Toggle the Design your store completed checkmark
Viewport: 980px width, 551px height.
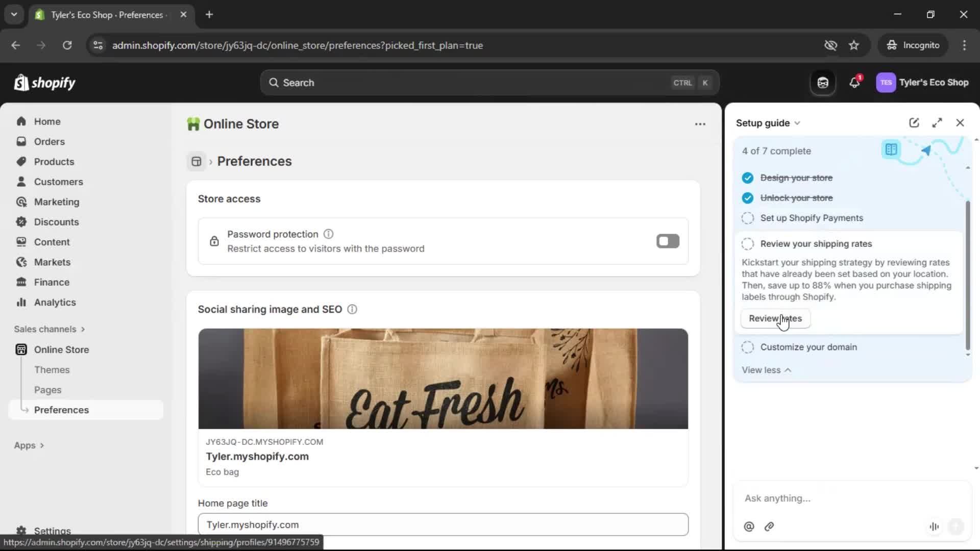(x=748, y=178)
